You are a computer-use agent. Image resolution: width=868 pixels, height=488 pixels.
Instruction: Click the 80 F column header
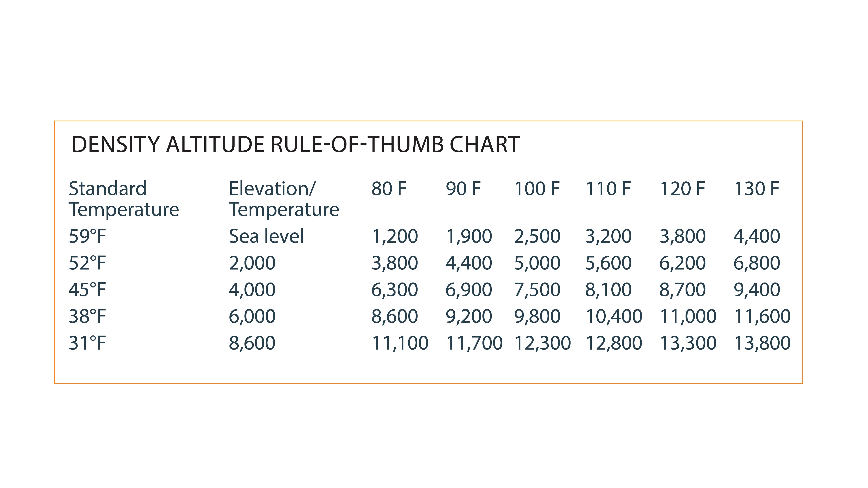pyautogui.click(x=389, y=189)
